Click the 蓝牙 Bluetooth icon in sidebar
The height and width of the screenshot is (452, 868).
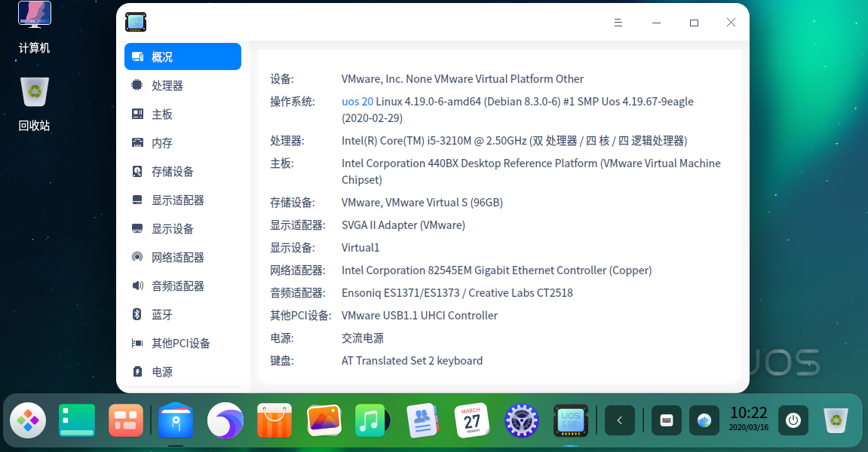click(x=137, y=314)
